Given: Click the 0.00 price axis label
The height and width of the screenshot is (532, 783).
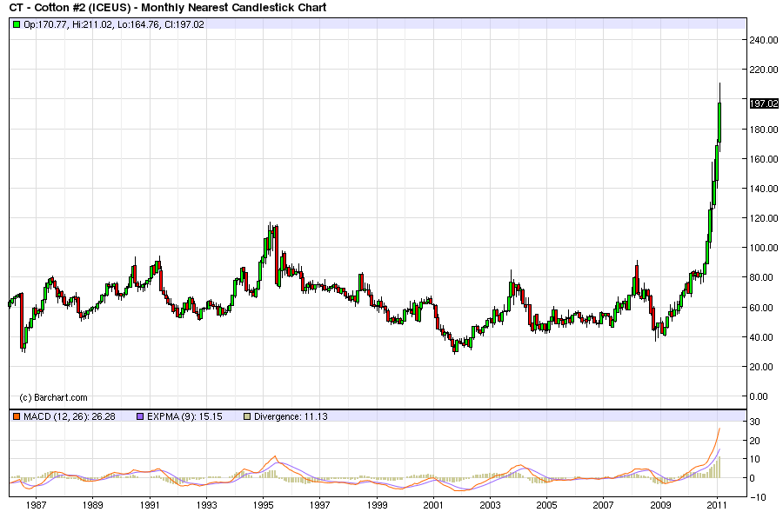Looking at the screenshot, I should [759, 396].
